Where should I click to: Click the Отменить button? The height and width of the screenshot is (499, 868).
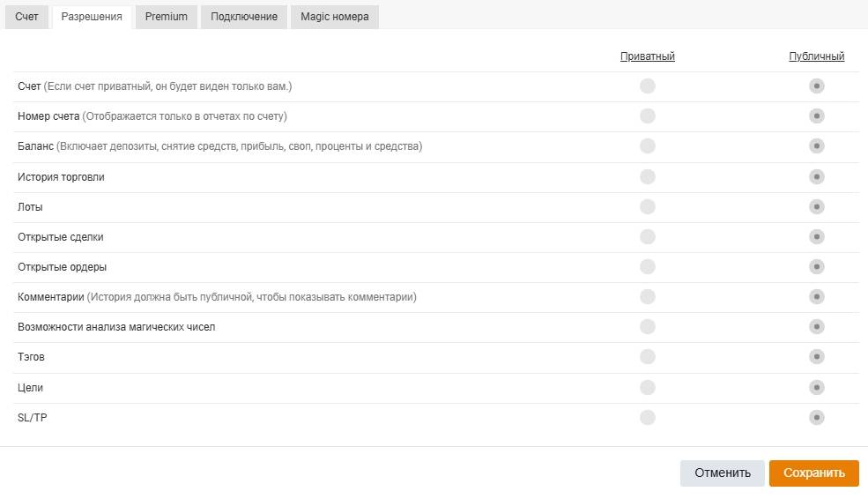[x=723, y=473]
